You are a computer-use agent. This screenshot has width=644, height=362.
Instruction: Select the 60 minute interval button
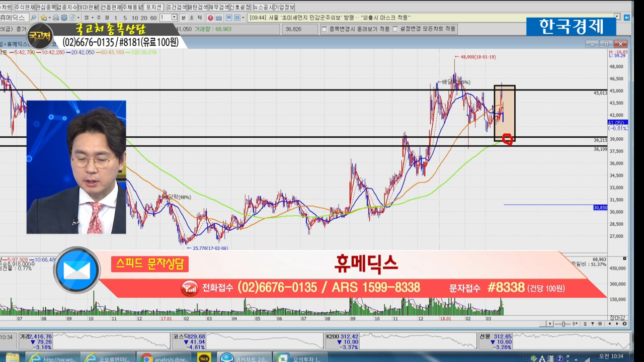153,18
